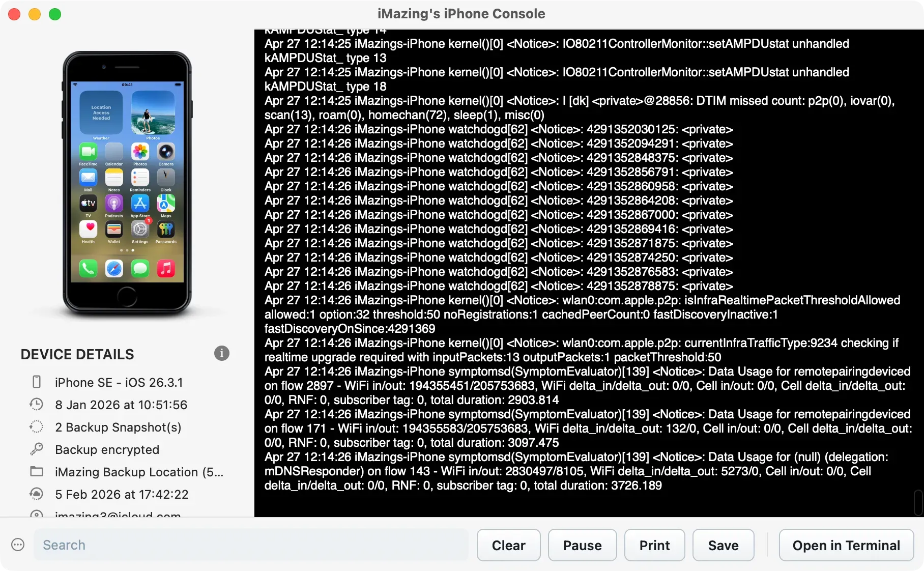Viewport: 924px width, 571px height.
Task: Focus the Search field
Action: point(251,545)
